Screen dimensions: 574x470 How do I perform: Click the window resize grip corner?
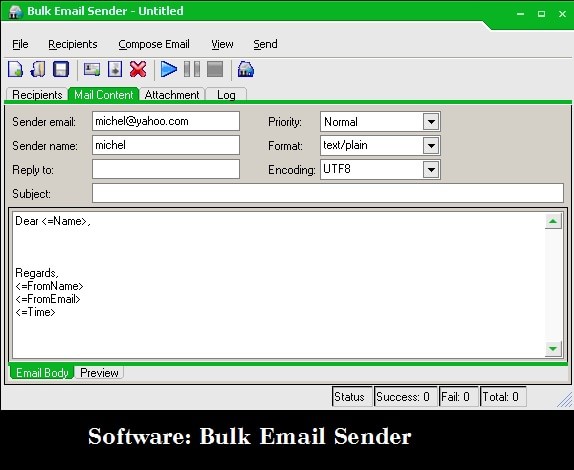point(565,400)
